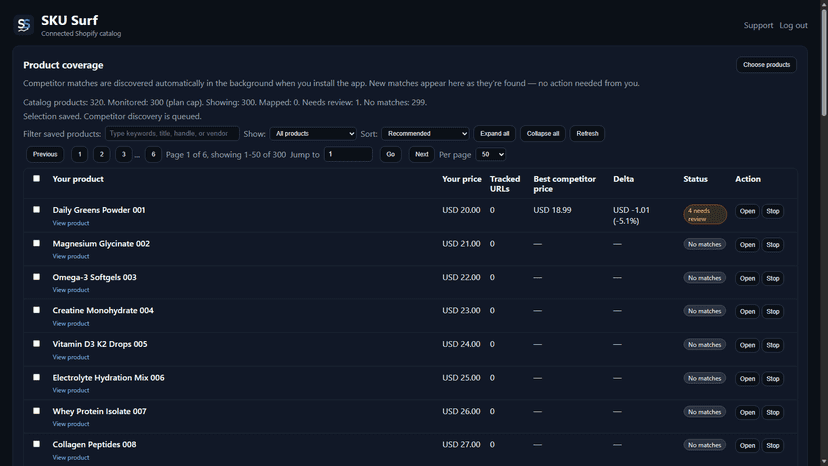The image size is (828, 466).
Task: Stop monitoring Omega-3 Softgels 003
Action: (773, 278)
